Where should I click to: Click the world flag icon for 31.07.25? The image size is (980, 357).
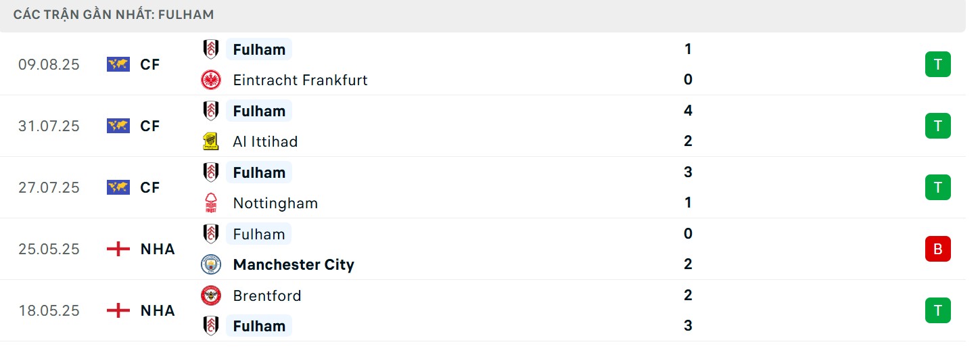tap(118, 126)
